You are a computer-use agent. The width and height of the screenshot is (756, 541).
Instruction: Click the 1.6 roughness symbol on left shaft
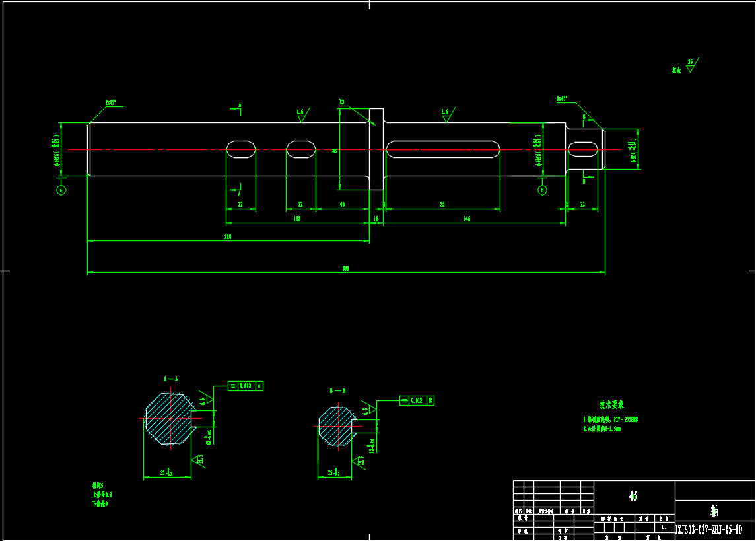(302, 115)
